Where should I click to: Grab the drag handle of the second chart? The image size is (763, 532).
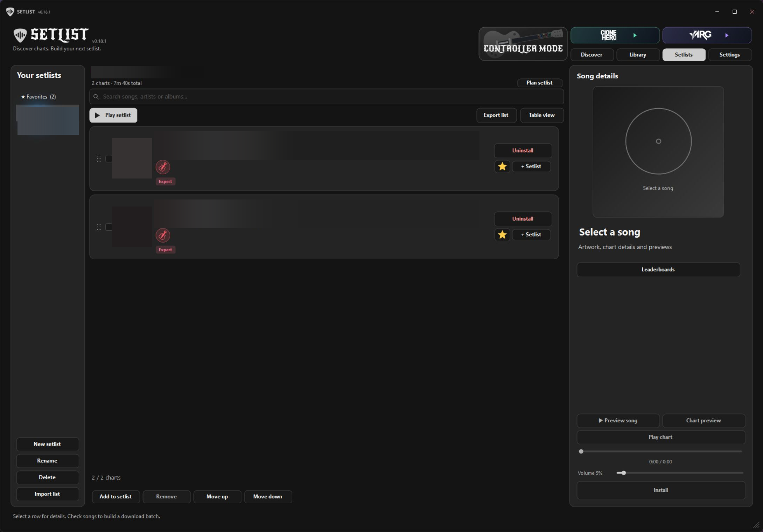99,227
